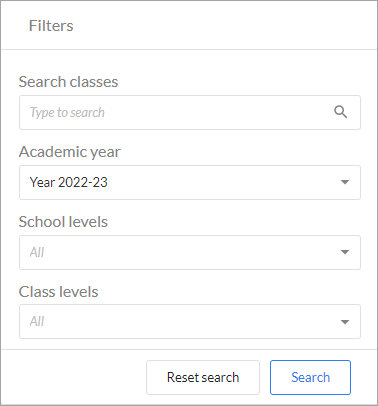
Task: Click the Reset search button
Action: [203, 377]
